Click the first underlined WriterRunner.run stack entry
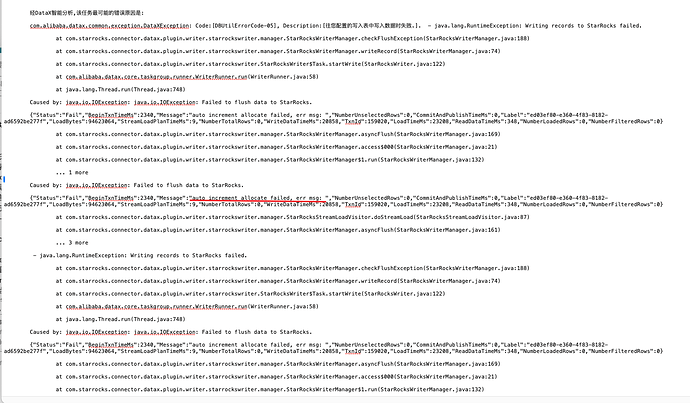The height and width of the screenshot is (403, 690). tap(156, 77)
